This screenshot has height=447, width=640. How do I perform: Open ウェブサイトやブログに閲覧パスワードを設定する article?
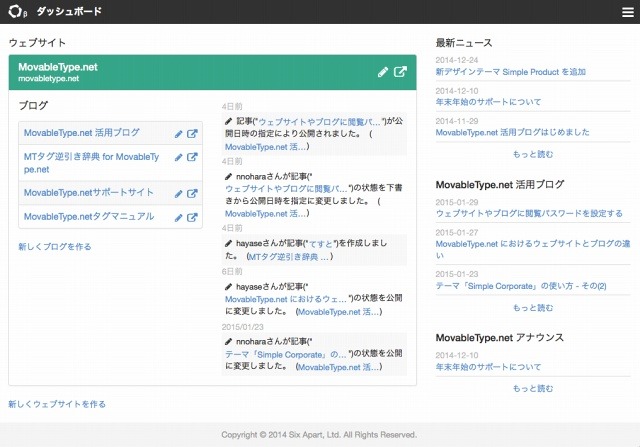point(529,213)
